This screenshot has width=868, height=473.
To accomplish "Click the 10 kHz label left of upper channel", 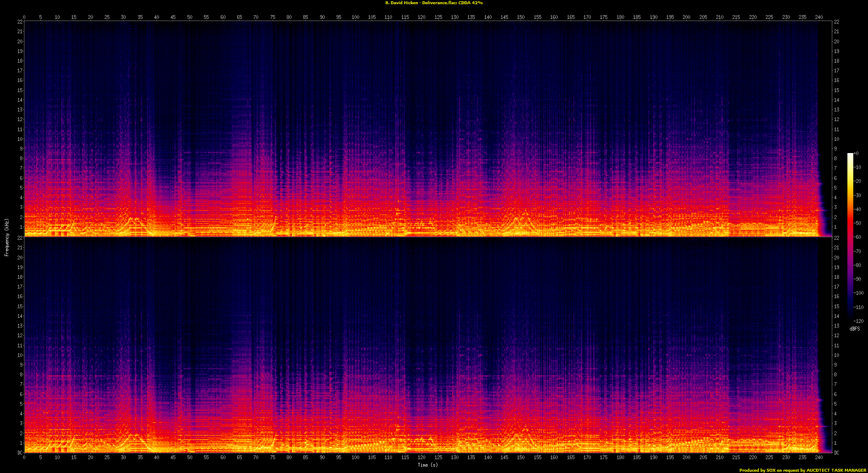I will (20, 139).
